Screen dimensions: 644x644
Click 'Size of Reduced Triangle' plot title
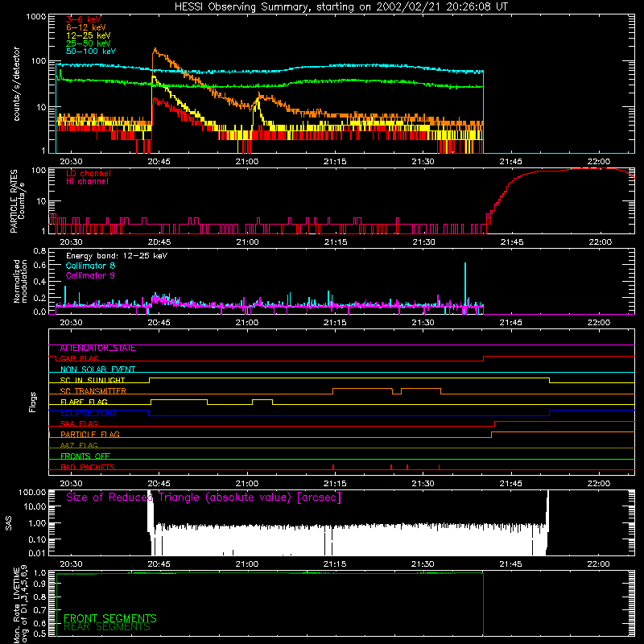pyautogui.click(x=204, y=497)
